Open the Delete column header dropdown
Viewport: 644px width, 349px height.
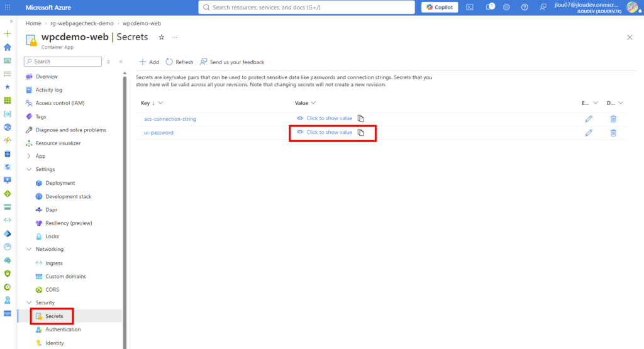(x=621, y=103)
